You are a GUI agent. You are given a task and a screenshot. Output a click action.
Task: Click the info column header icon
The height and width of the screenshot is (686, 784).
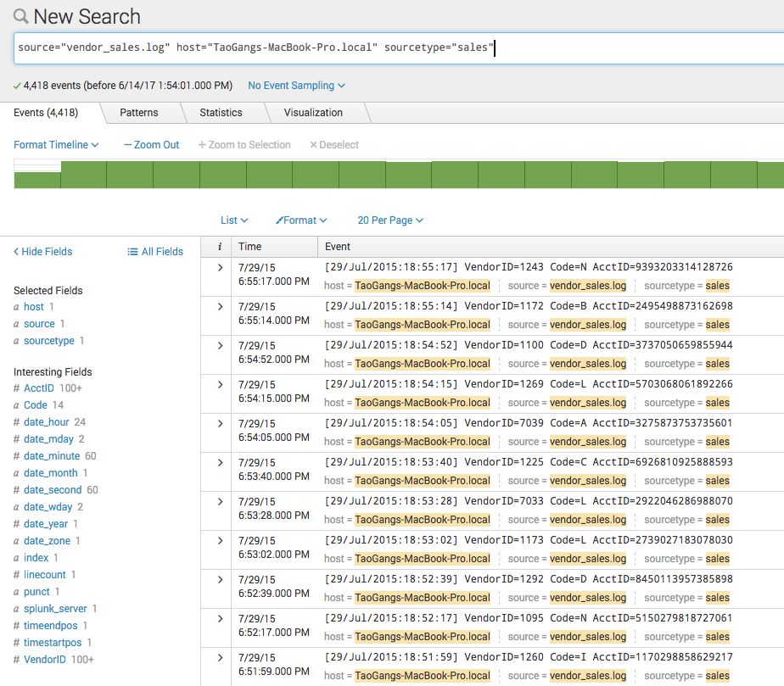220,247
